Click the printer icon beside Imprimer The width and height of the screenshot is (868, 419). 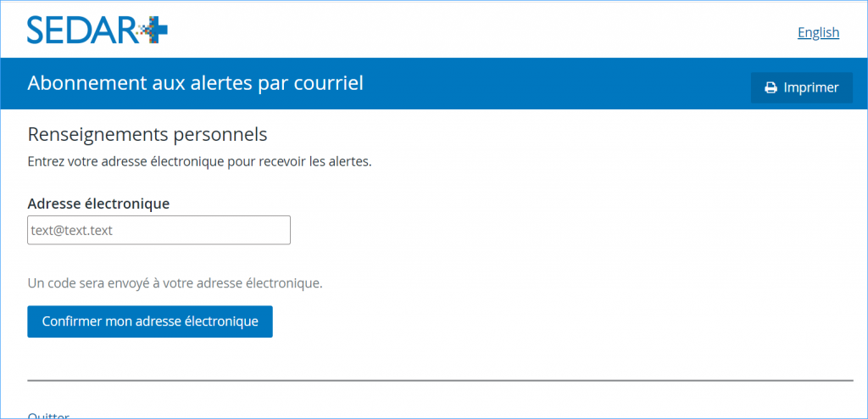(x=771, y=87)
